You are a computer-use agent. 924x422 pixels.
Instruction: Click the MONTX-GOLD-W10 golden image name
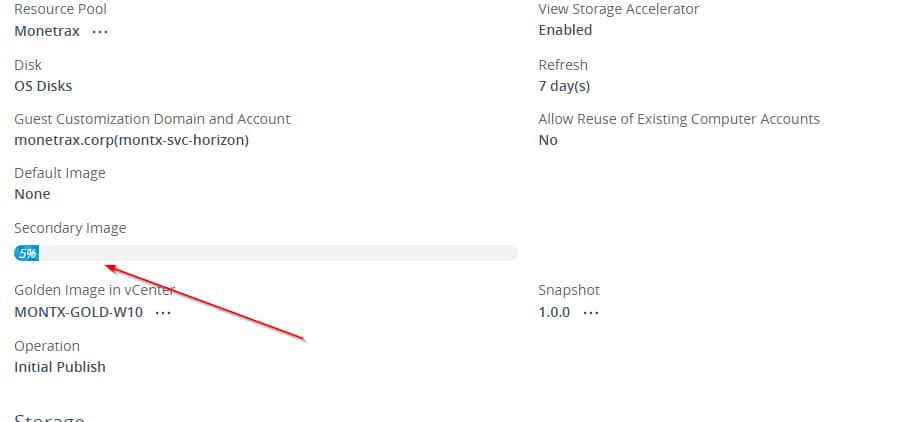click(79, 313)
